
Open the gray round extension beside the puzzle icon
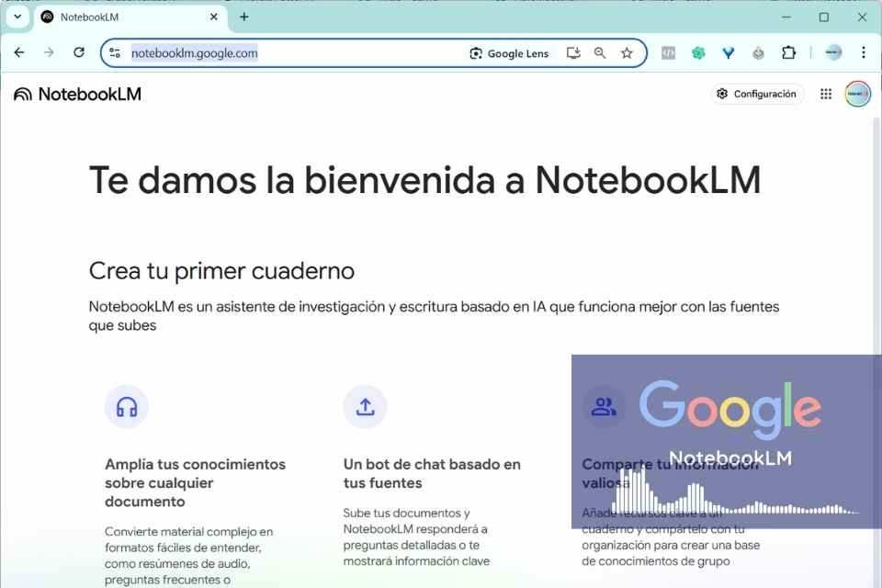[x=758, y=53]
